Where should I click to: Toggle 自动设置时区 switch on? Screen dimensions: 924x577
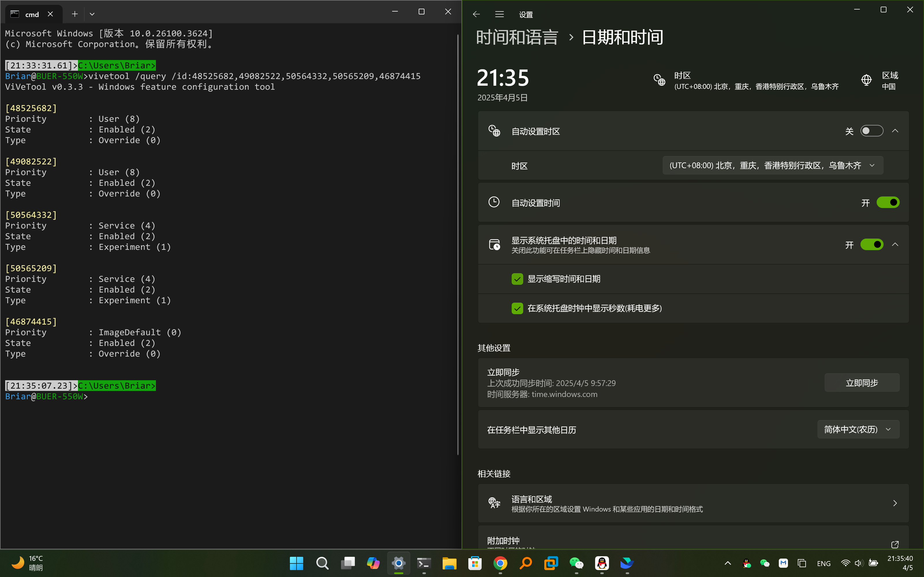[871, 131]
